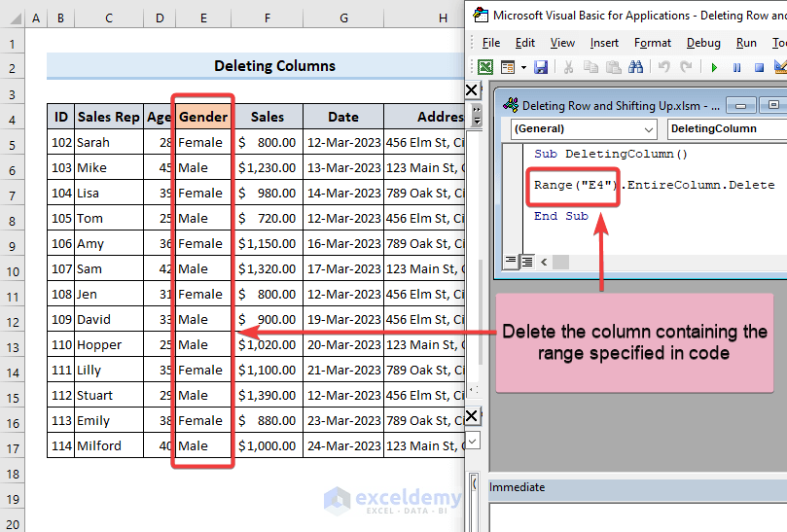The width and height of the screenshot is (787, 532).
Task: Click the code window left scroll arrow
Action: pos(544,262)
